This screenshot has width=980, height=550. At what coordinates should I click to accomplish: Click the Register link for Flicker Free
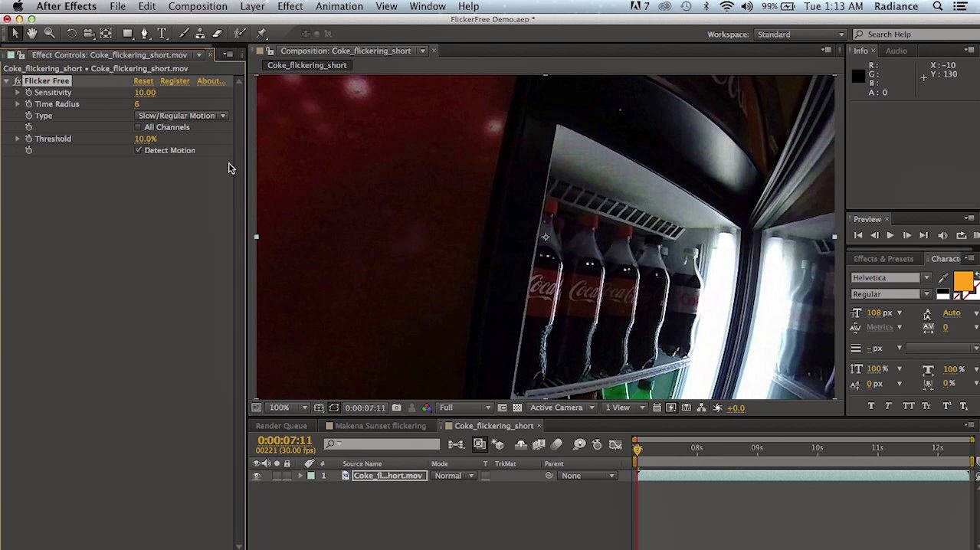pos(175,80)
